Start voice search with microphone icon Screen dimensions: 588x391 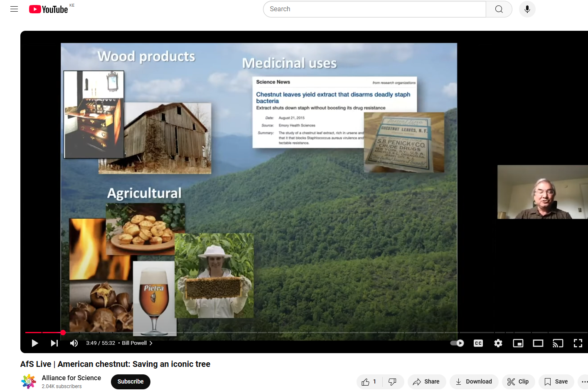tap(527, 9)
